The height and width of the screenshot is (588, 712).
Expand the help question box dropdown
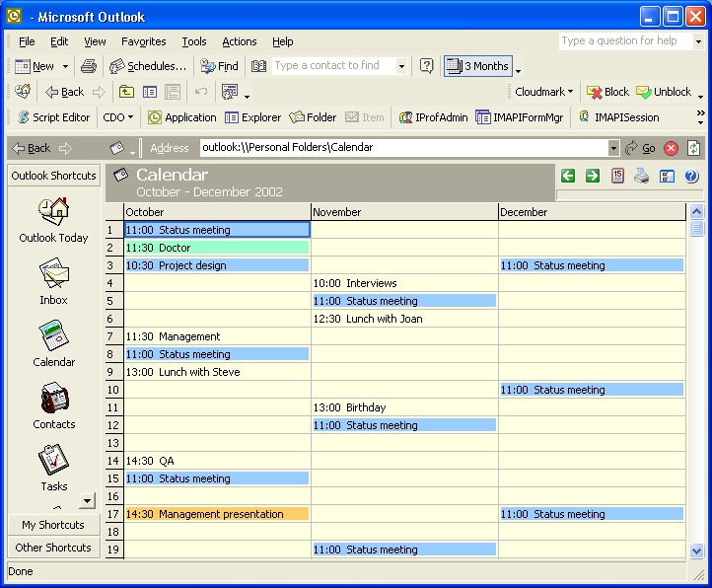coord(698,41)
